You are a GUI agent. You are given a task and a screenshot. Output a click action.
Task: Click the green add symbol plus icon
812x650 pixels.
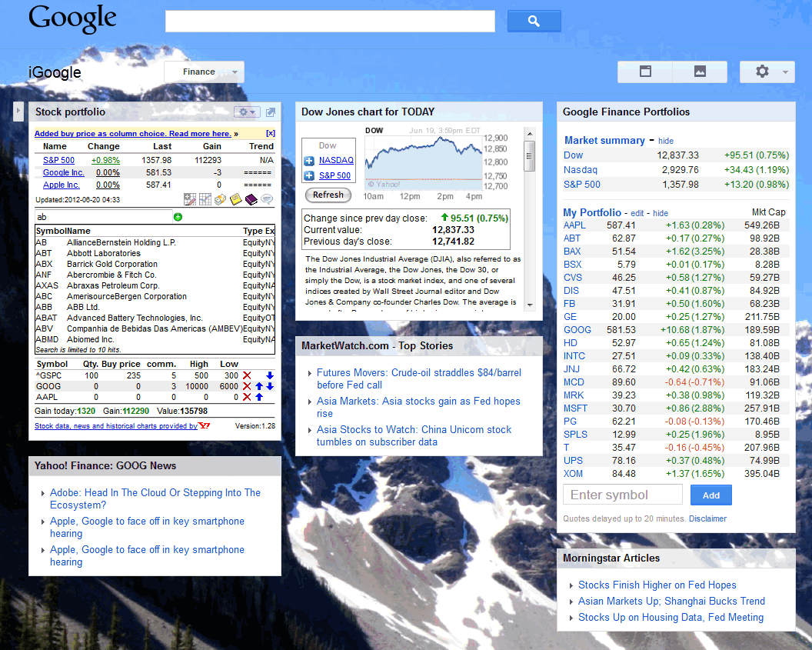(x=178, y=217)
